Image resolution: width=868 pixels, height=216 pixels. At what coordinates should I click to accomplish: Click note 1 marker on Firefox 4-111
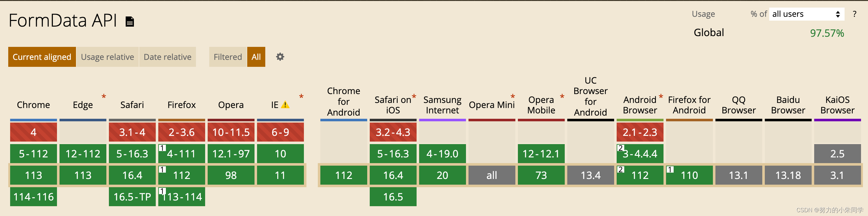(x=162, y=148)
